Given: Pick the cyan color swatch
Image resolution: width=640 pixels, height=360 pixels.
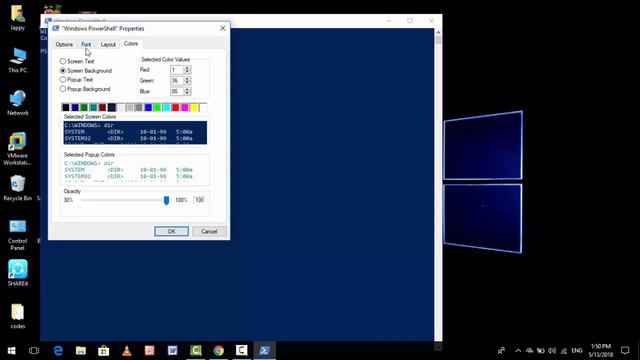Looking at the screenshot, I should (167, 107).
